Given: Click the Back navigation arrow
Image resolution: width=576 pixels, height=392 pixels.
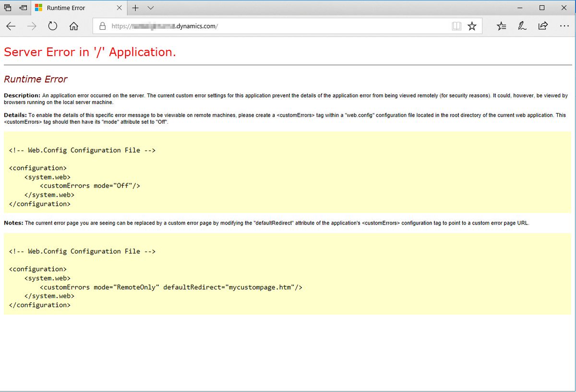Looking at the screenshot, I should (x=11, y=26).
